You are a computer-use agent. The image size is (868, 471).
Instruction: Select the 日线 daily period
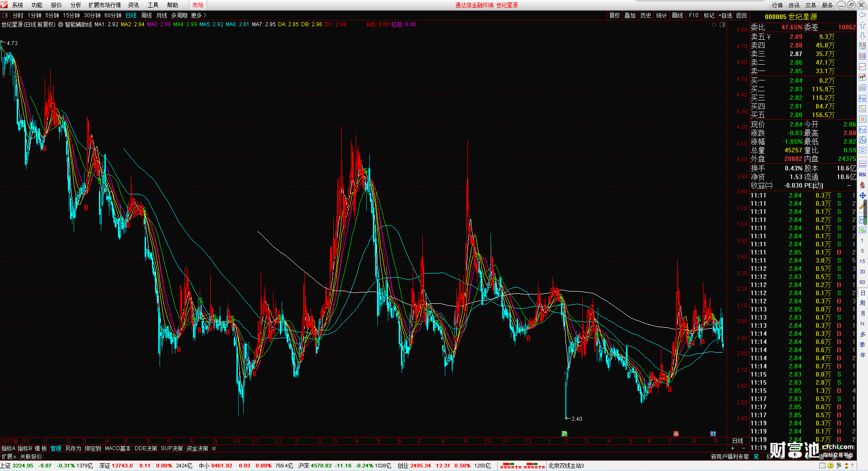131,15
